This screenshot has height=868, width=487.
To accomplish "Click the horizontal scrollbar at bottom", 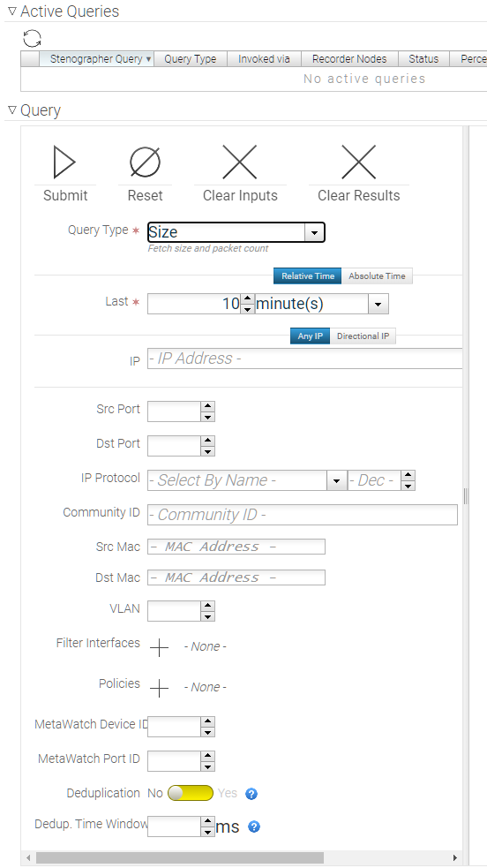I will click(x=180, y=857).
